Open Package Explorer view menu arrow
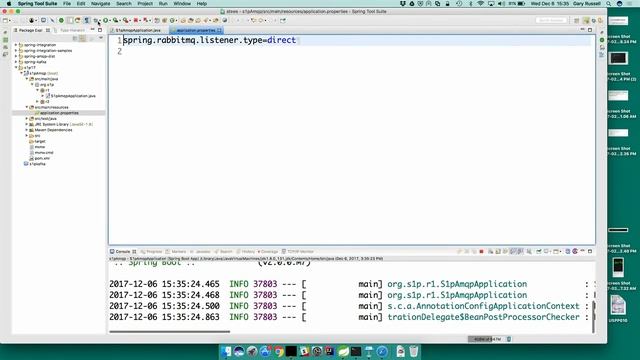Viewport: 640px width, 360px height. pyautogui.click(x=101, y=38)
